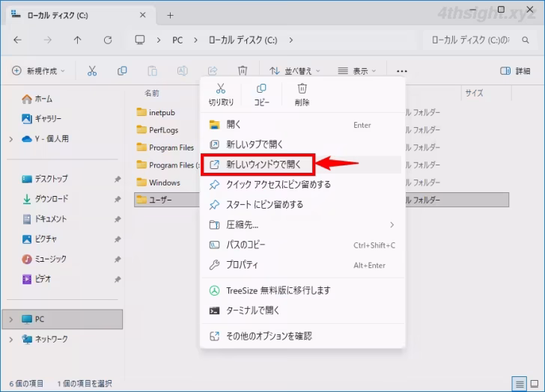Open ギャラリー in navigation pane
The height and width of the screenshot is (392, 545).
41,119
